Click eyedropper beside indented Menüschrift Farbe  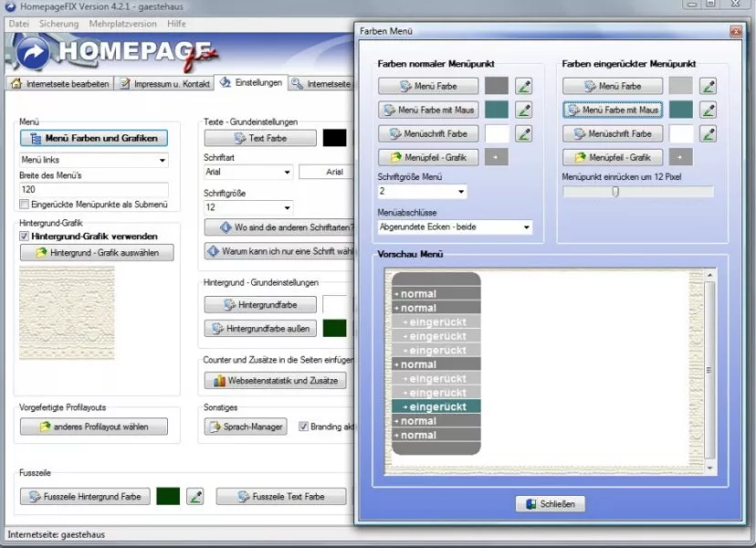pos(708,134)
